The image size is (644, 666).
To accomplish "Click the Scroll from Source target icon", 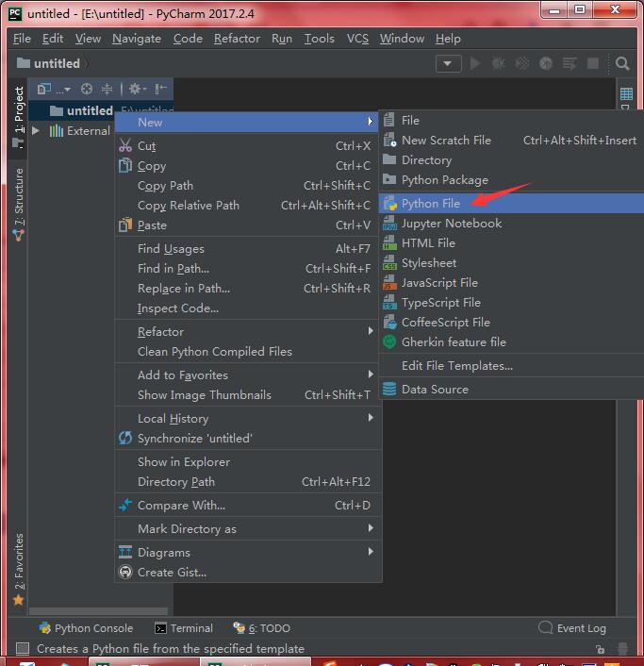I will (87, 89).
